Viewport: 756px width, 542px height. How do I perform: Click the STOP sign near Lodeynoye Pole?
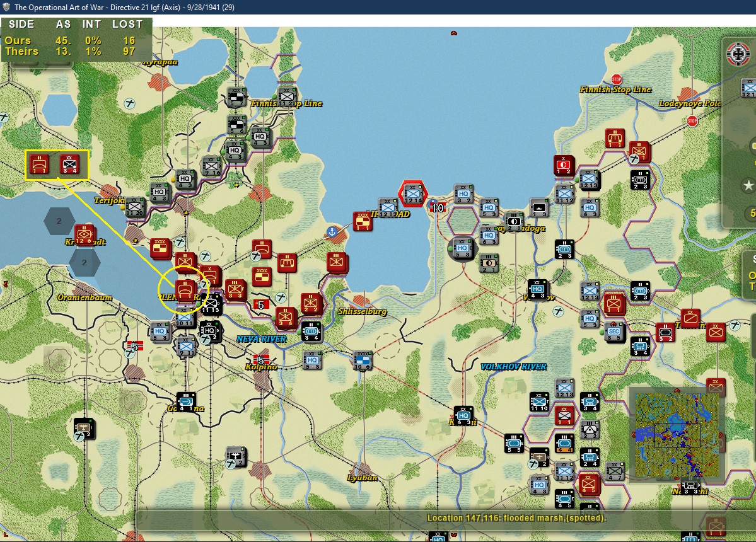point(692,121)
